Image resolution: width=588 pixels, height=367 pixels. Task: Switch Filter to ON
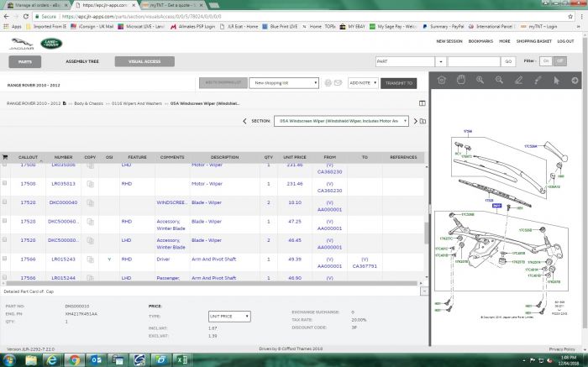pyautogui.click(x=546, y=61)
